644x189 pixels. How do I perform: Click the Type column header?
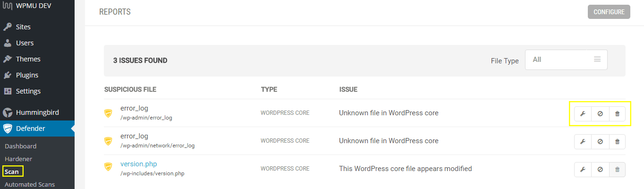(x=269, y=89)
